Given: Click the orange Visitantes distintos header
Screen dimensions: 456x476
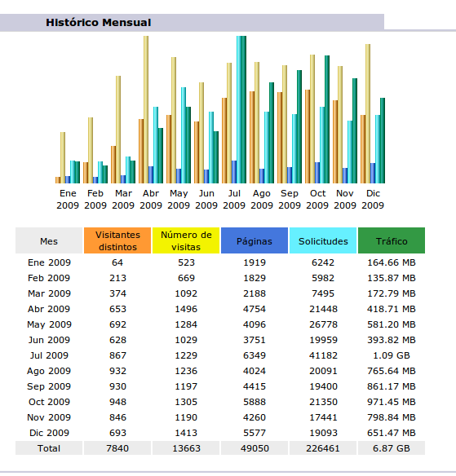Looking at the screenshot, I should click(x=117, y=240).
